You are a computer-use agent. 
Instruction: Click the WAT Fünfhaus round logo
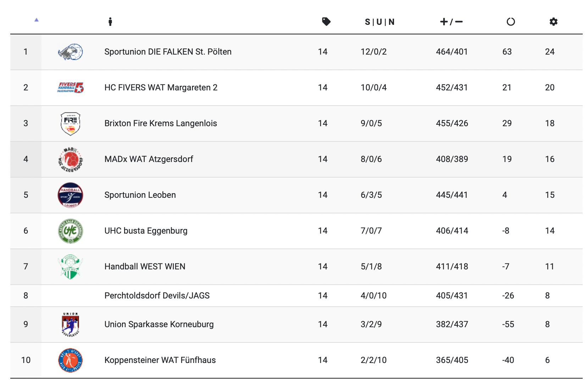pyautogui.click(x=70, y=361)
